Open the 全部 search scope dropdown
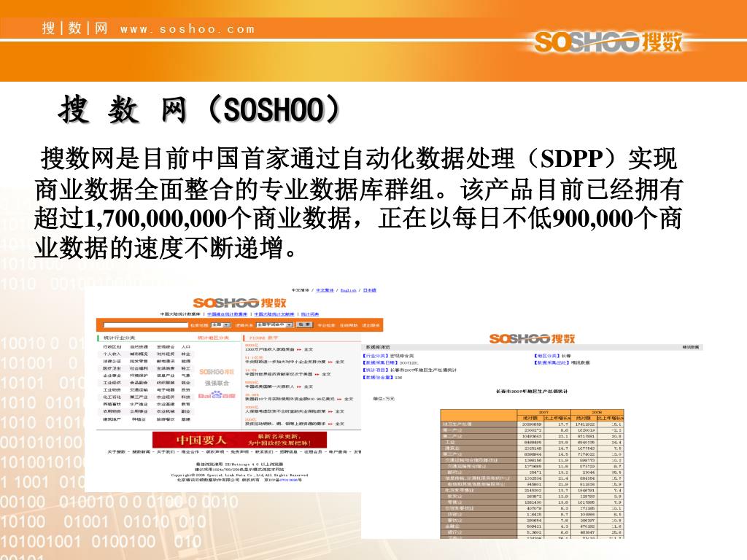747x560 pixels. coord(220,324)
